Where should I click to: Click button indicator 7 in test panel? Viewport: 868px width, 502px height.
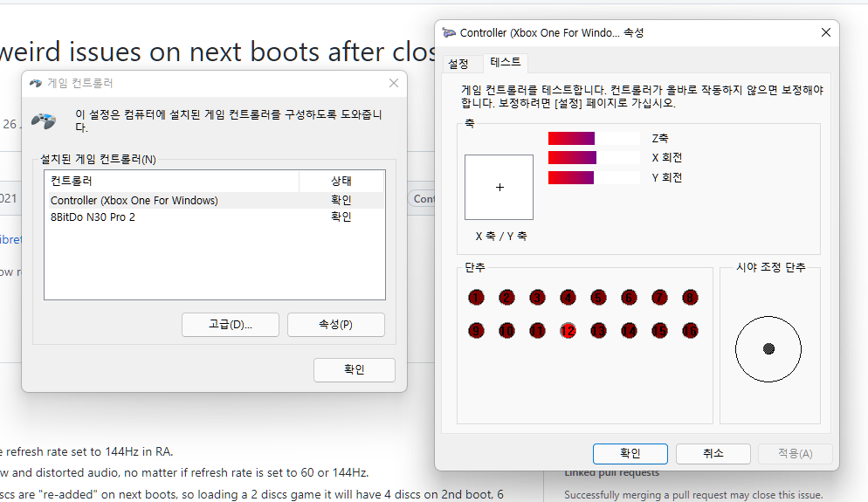coord(659,298)
